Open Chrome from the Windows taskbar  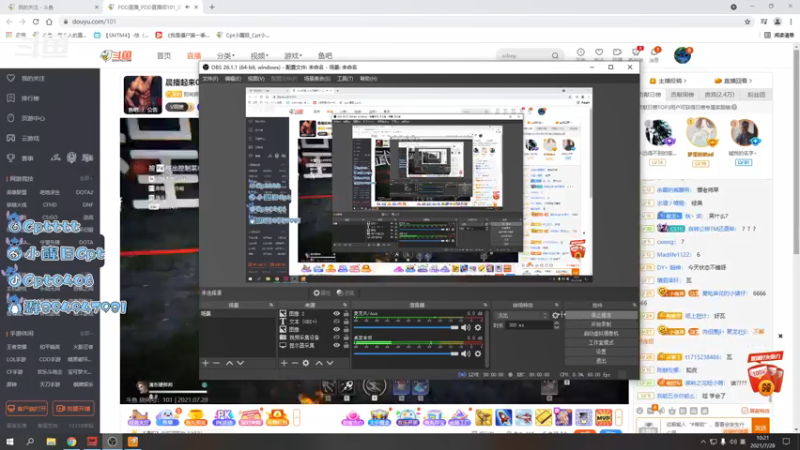(x=71, y=441)
